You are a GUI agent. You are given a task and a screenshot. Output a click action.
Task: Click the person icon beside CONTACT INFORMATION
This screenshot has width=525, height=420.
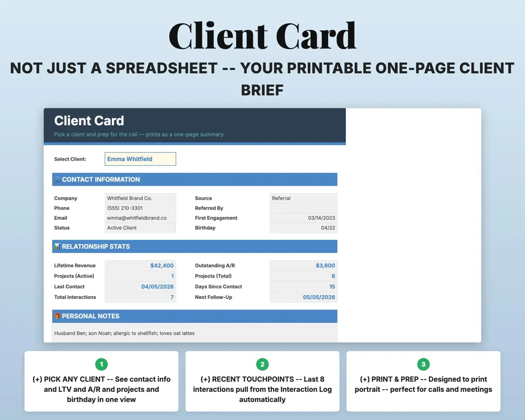click(57, 179)
